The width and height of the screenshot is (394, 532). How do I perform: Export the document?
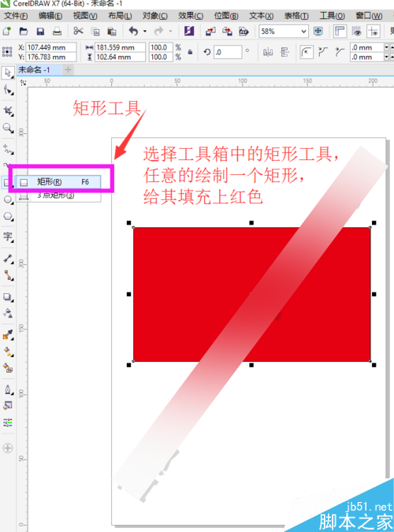point(228,32)
